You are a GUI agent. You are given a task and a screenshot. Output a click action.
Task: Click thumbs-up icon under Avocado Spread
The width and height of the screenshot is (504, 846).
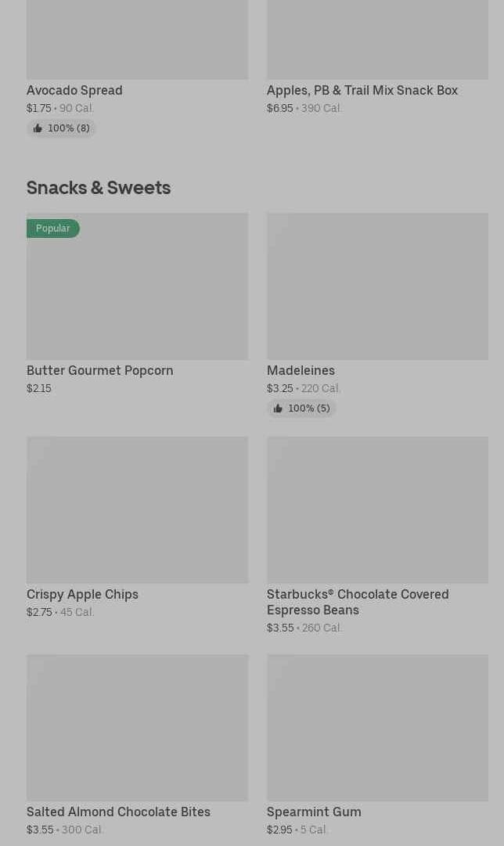coord(38,128)
